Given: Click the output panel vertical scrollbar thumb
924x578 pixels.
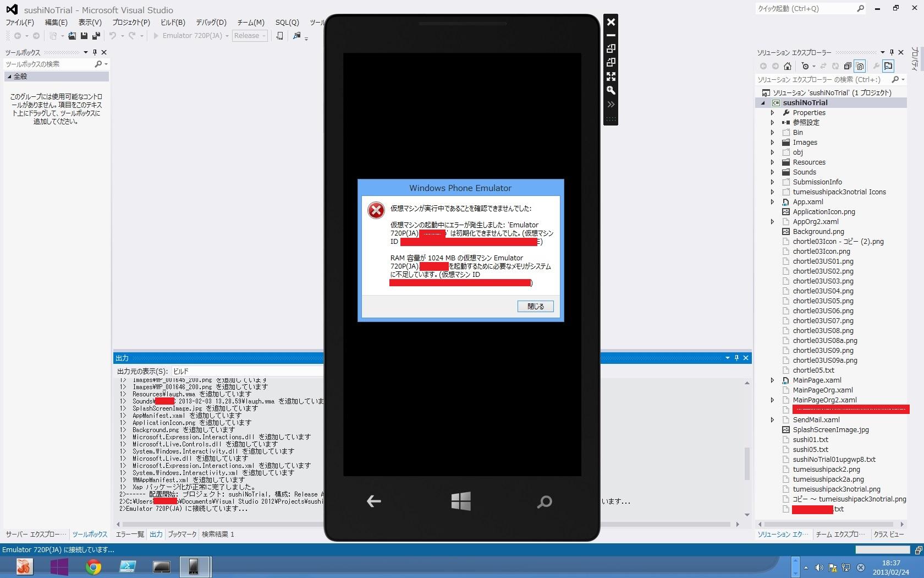Looking at the screenshot, I should point(747,463).
